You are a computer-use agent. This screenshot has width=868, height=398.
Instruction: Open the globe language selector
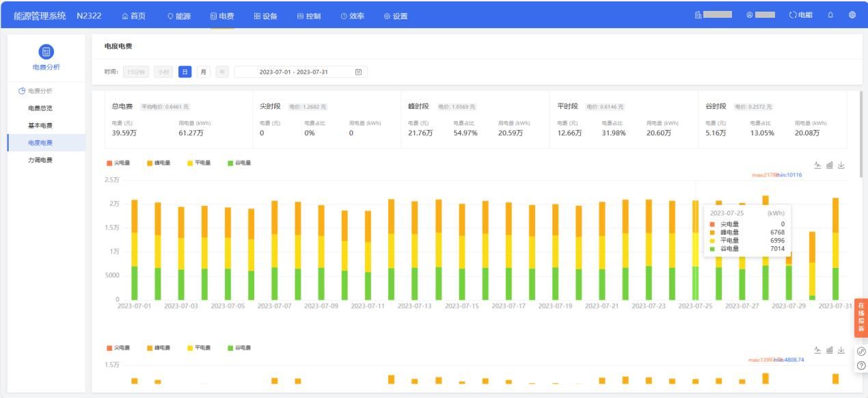point(852,16)
